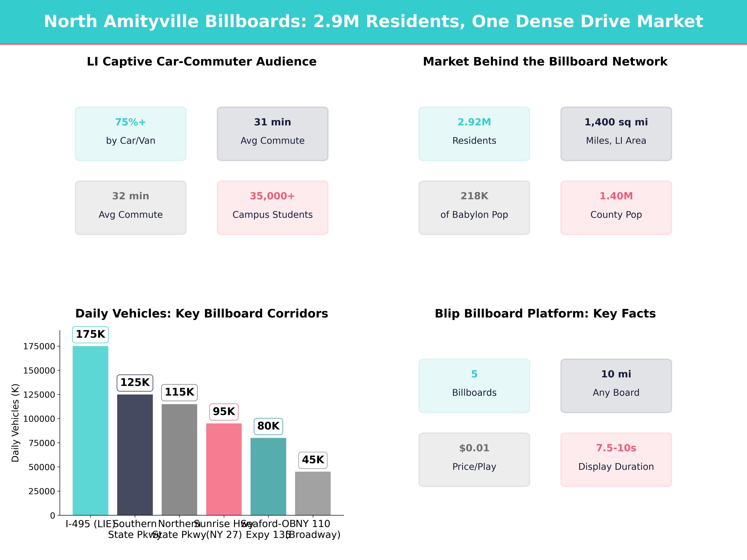Click the '45K' bar label
747x560 pixels.
[313, 460]
